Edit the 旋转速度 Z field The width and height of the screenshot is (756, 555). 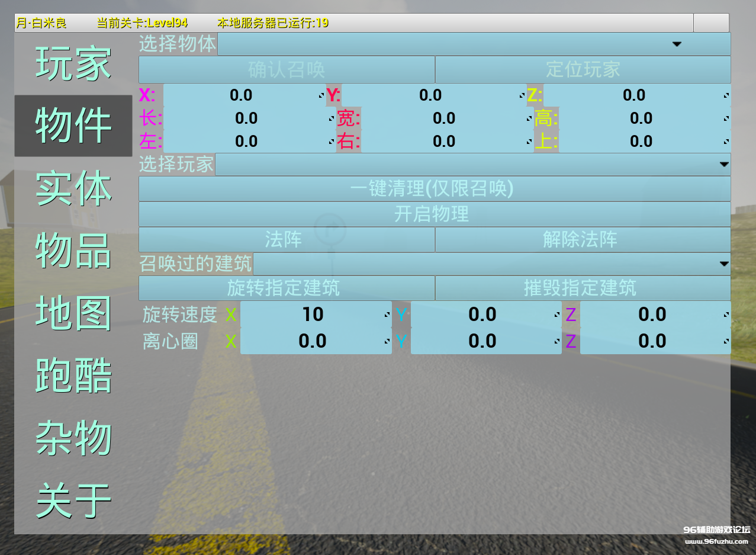[x=655, y=315]
